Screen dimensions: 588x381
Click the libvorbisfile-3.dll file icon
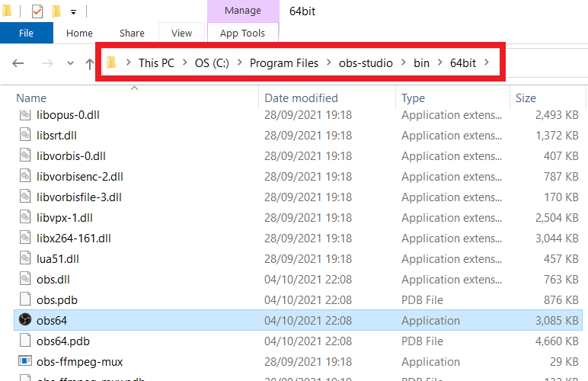coord(24,196)
